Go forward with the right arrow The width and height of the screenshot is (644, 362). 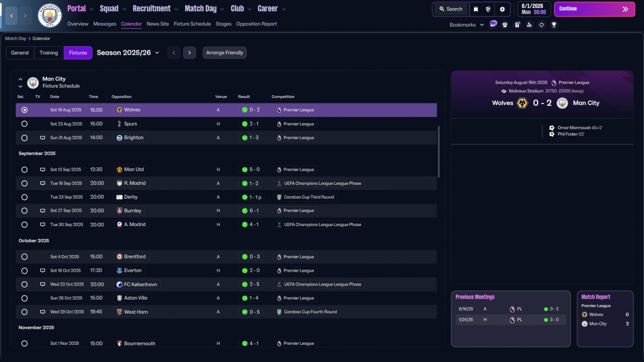(26, 16)
